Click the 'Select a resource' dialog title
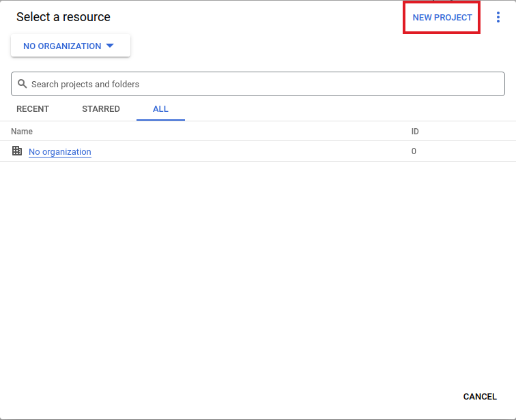Image resolution: width=516 pixels, height=420 pixels. pos(63,17)
